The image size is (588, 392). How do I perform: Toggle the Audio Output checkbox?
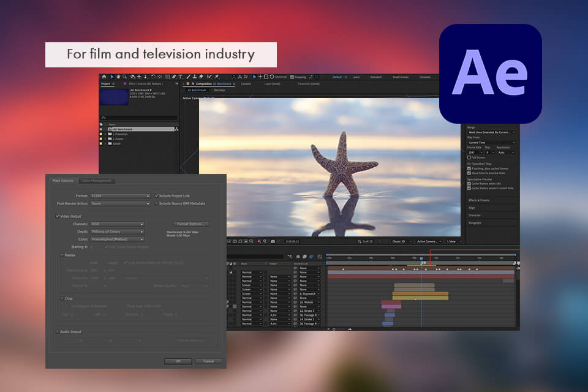[x=58, y=332]
